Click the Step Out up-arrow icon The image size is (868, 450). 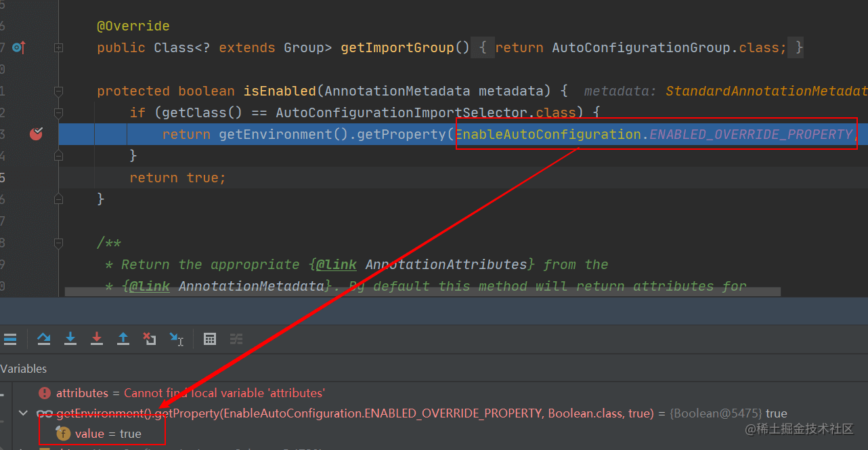(x=123, y=339)
